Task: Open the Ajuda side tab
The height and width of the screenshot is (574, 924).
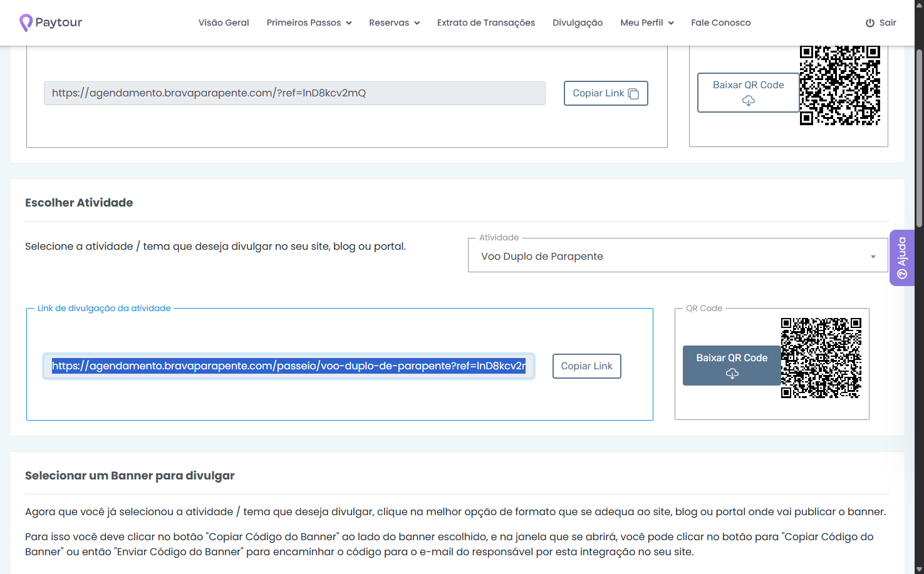Action: 902,258
